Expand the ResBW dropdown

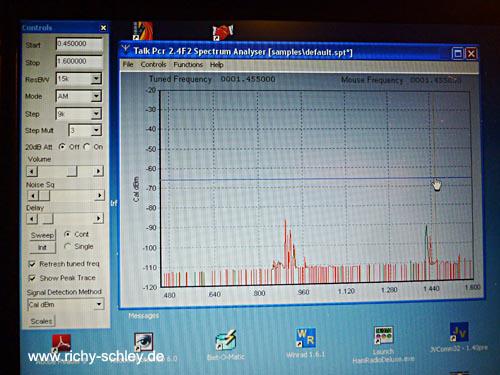coord(96,79)
